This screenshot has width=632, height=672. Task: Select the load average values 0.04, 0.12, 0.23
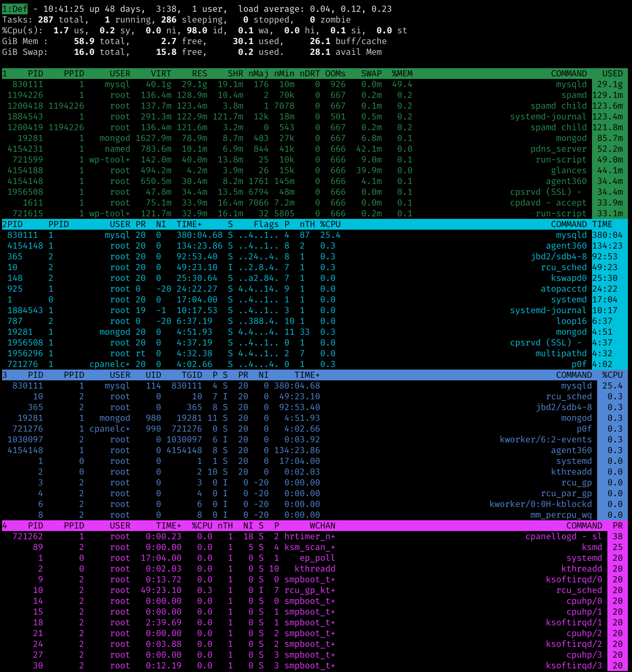(351, 9)
